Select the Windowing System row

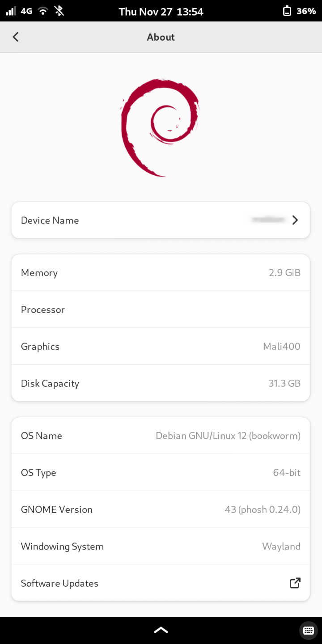[x=161, y=546]
